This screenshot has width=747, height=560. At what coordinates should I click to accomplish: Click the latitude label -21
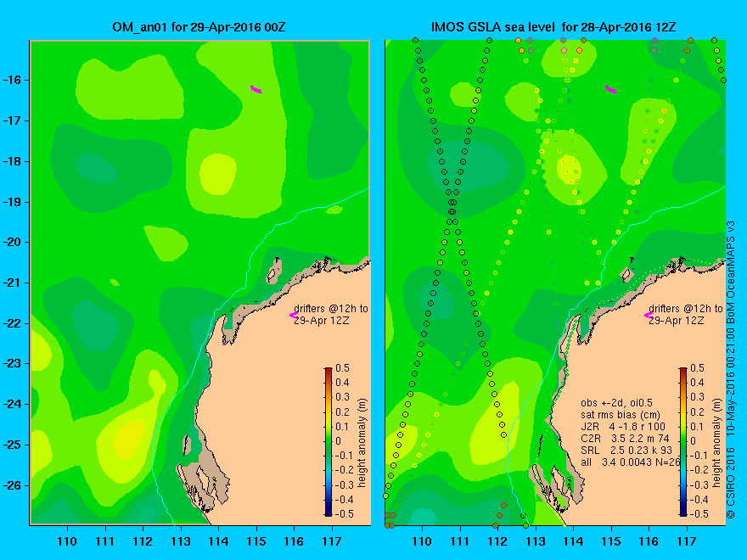click(x=13, y=283)
